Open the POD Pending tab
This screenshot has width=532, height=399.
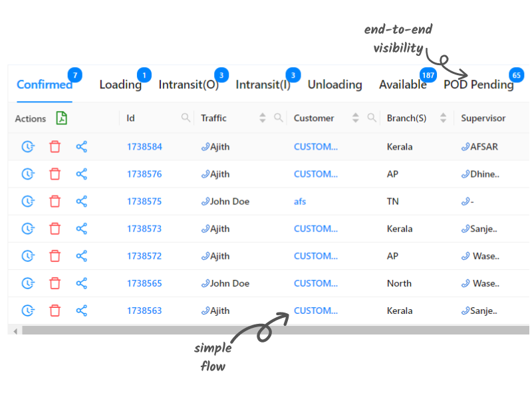click(478, 84)
